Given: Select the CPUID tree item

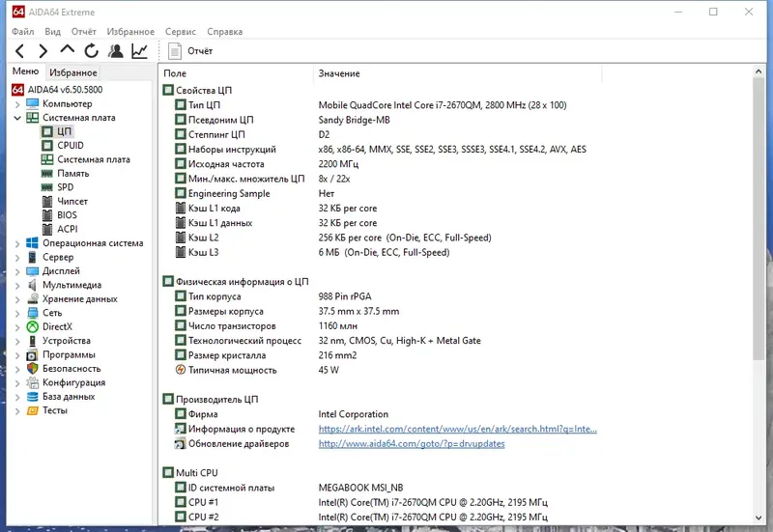Looking at the screenshot, I should pos(70,146).
